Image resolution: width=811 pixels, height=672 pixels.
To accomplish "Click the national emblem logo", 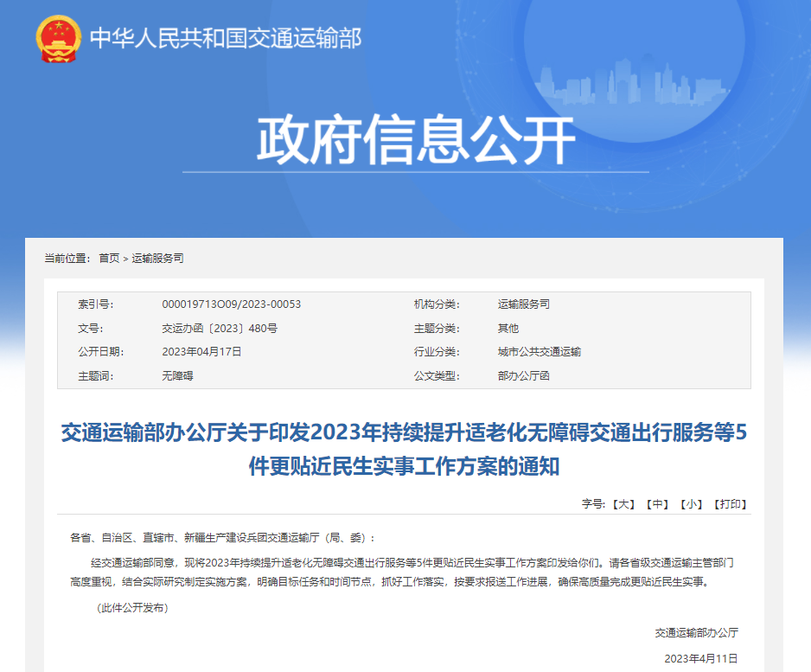I will (x=59, y=39).
